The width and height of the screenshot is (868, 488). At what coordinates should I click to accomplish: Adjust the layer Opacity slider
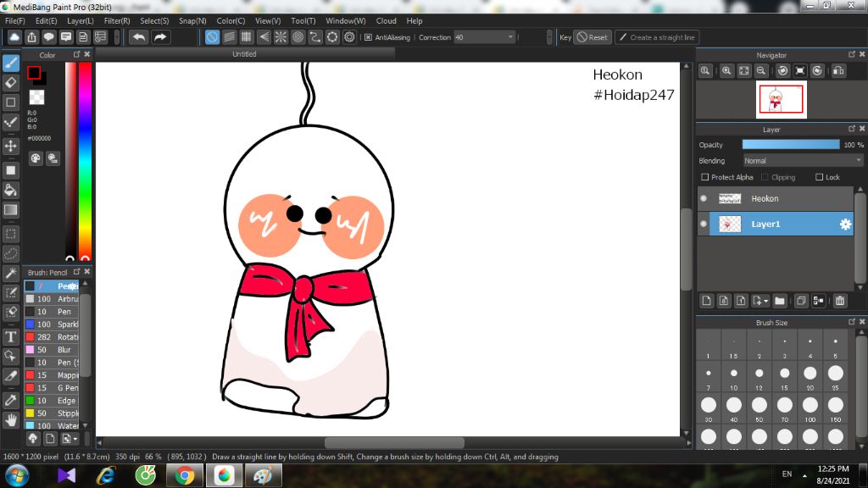(x=791, y=144)
